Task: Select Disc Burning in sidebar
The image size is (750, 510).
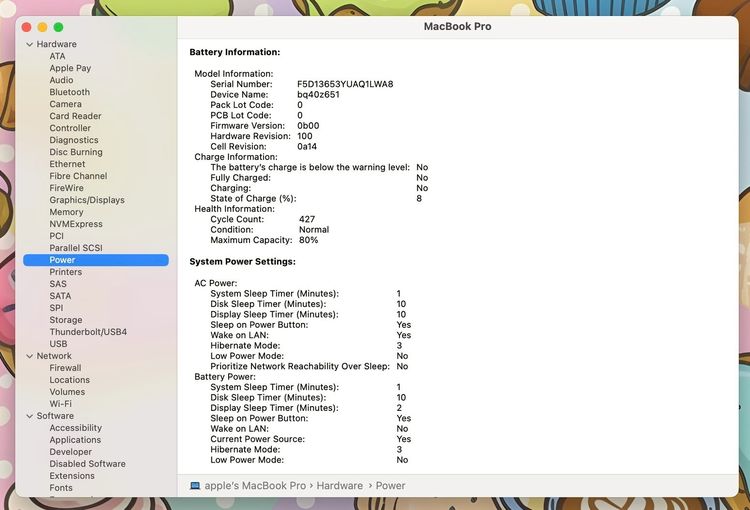Action: click(x=76, y=152)
